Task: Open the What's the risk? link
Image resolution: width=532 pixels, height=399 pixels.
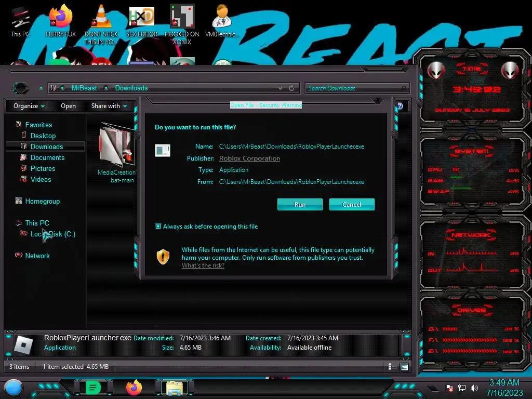Action: [x=203, y=265]
